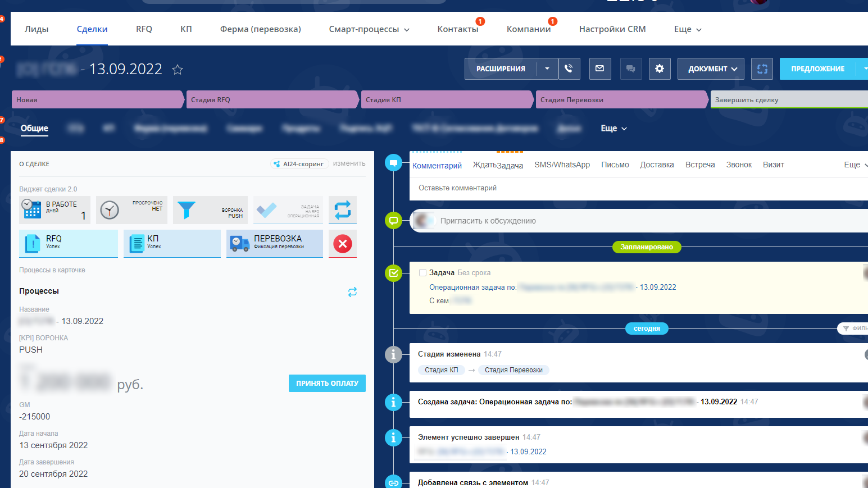Star this deal as favorite
The height and width of the screenshot is (488, 868).
pos(178,70)
